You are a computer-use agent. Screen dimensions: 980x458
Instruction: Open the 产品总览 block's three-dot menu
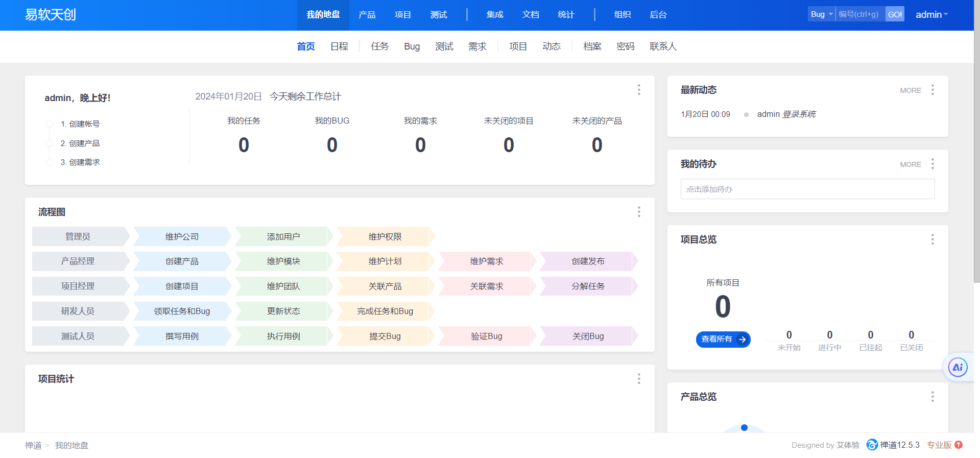tap(933, 397)
